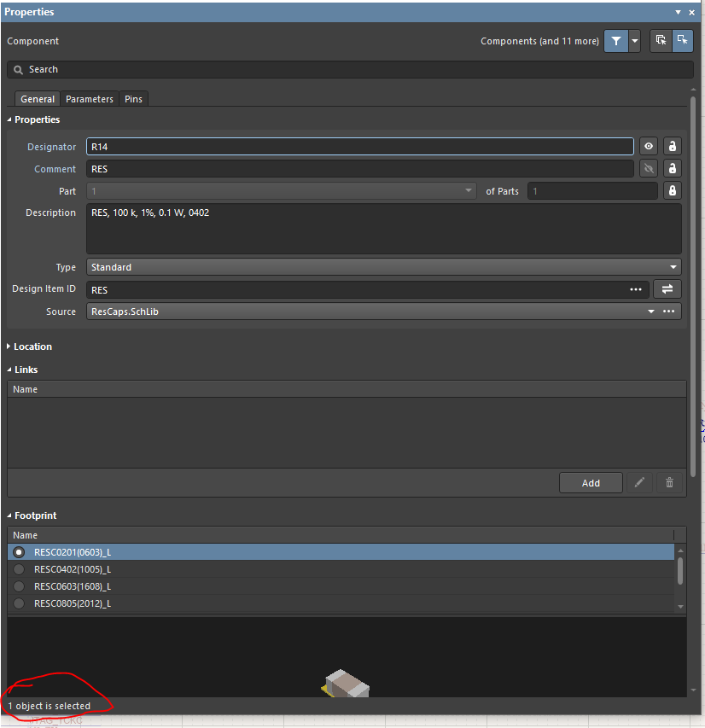Click the select-overlapping components icon
Screen dimensions: 705x728
659,40
